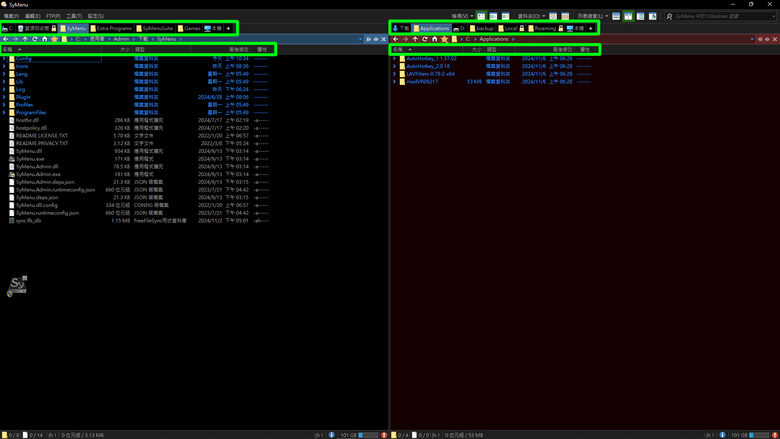The width and height of the screenshot is (780, 439).
Task: Open favorites star in left pane
Action: click(x=54, y=39)
